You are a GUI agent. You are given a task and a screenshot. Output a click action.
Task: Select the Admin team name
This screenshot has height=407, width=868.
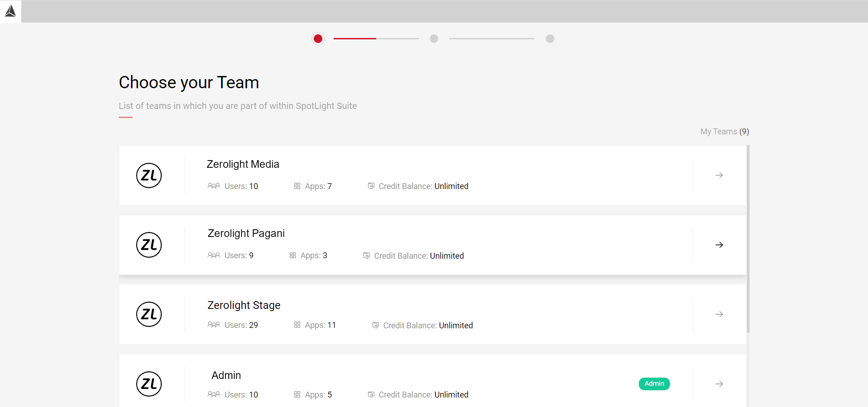coord(226,375)
